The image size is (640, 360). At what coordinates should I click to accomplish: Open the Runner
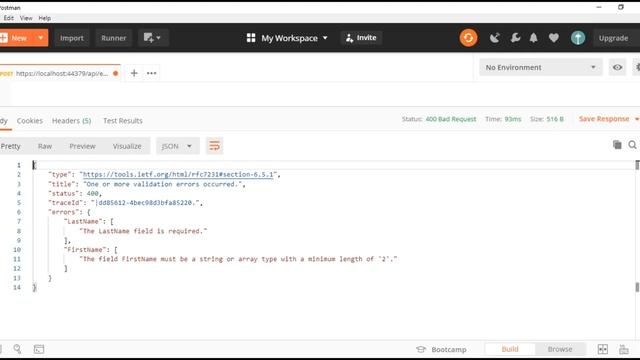[x=113, y=38]
